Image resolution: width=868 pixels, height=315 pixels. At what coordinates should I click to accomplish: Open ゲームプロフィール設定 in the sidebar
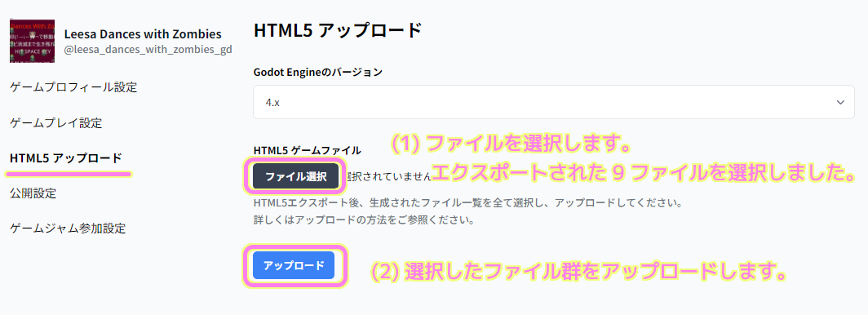point(73,87)
